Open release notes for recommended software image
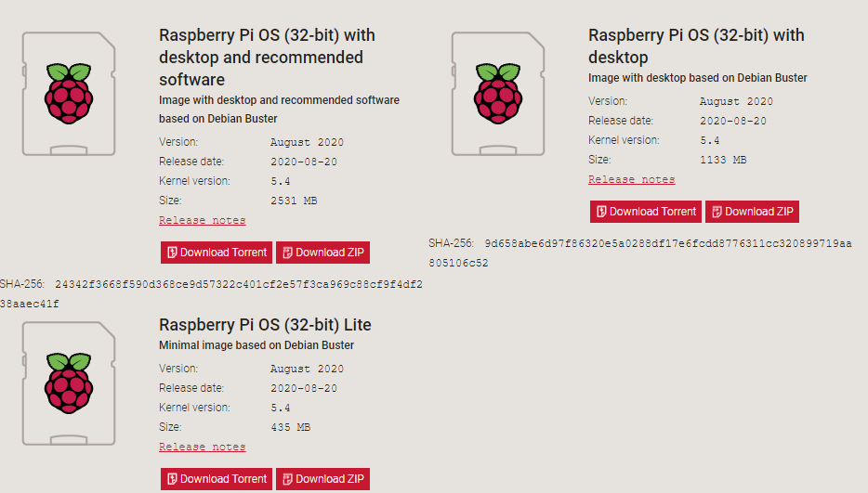Image resolution: width=868 pixels, height=493 pixels. 202,220
